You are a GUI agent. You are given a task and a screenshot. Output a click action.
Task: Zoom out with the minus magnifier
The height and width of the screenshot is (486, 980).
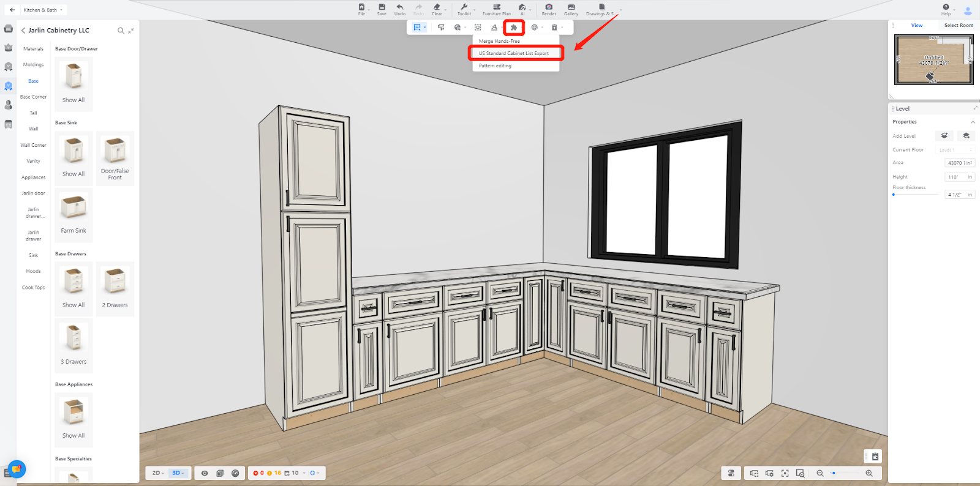[x=820, y=473]
